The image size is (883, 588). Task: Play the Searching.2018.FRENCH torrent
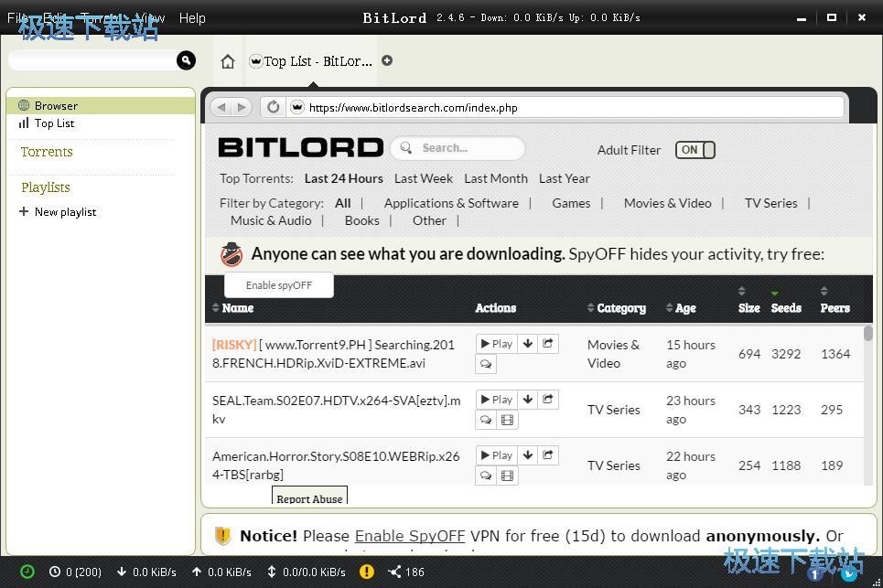(497, 344)
